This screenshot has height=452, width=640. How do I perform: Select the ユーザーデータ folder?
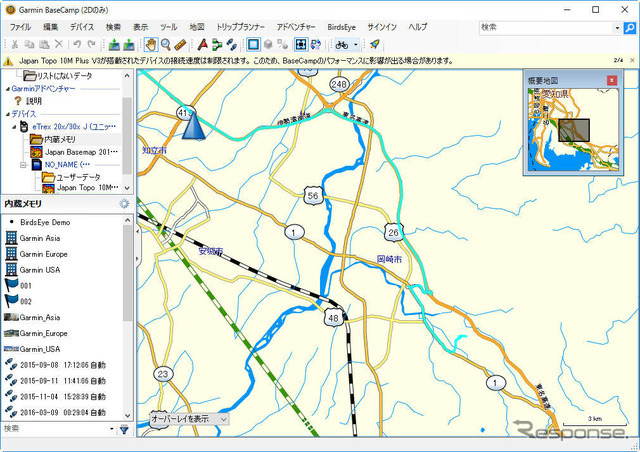71,177
